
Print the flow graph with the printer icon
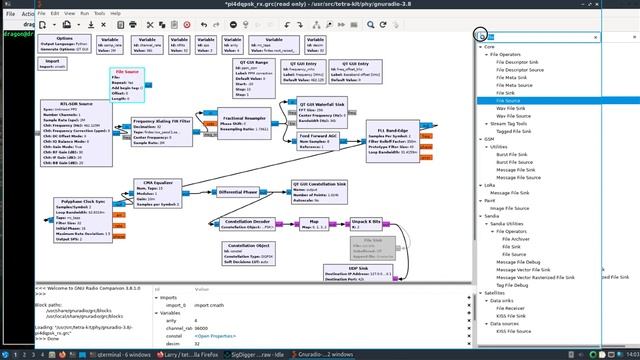[133, 25]
